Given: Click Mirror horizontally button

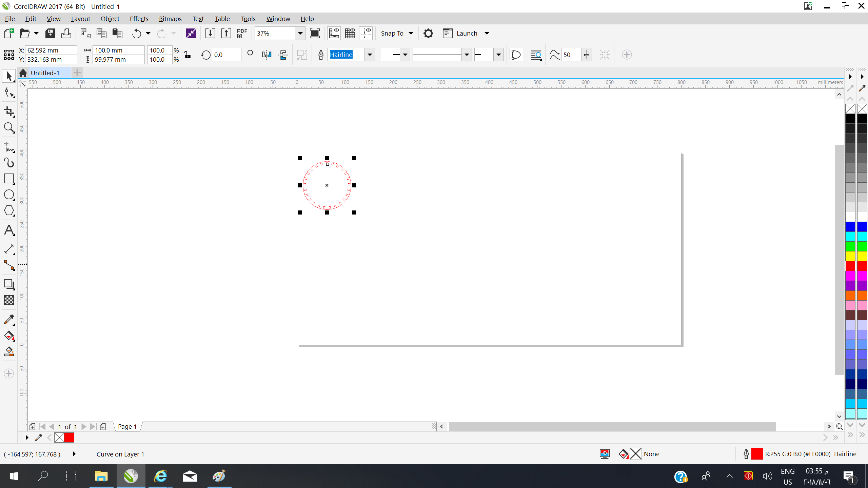Looking at the screenshot, I should click(x=267, y=55).
